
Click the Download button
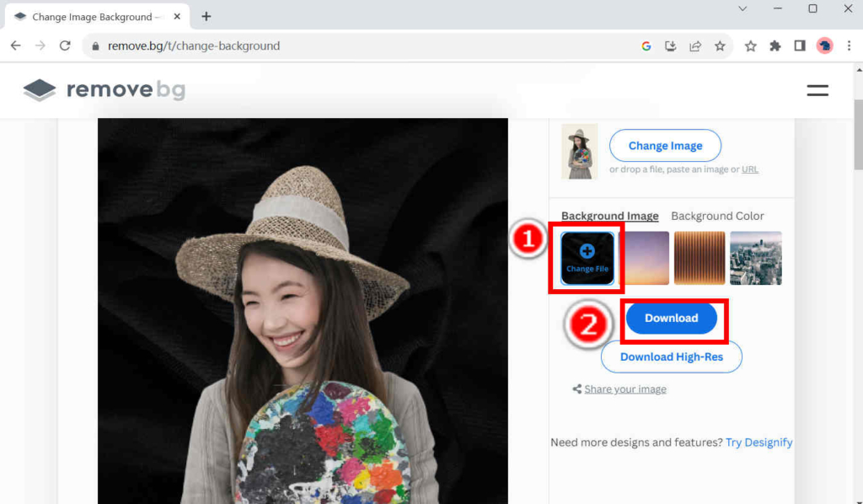(x=672, y=318)
